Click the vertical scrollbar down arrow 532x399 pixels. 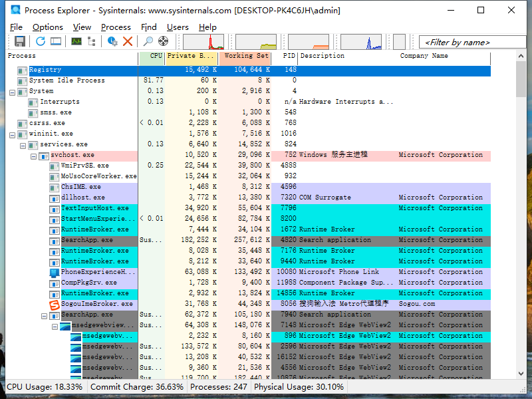click(x=521, y=374)
